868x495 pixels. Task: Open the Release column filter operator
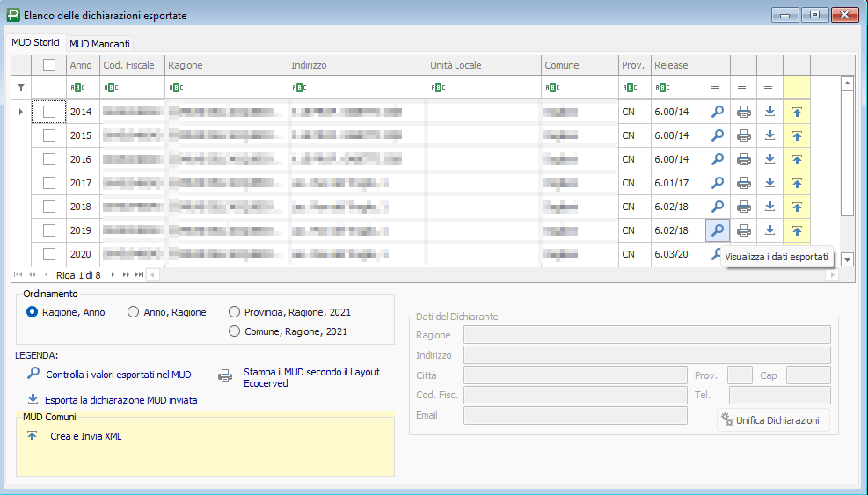(x=661, y=87)
